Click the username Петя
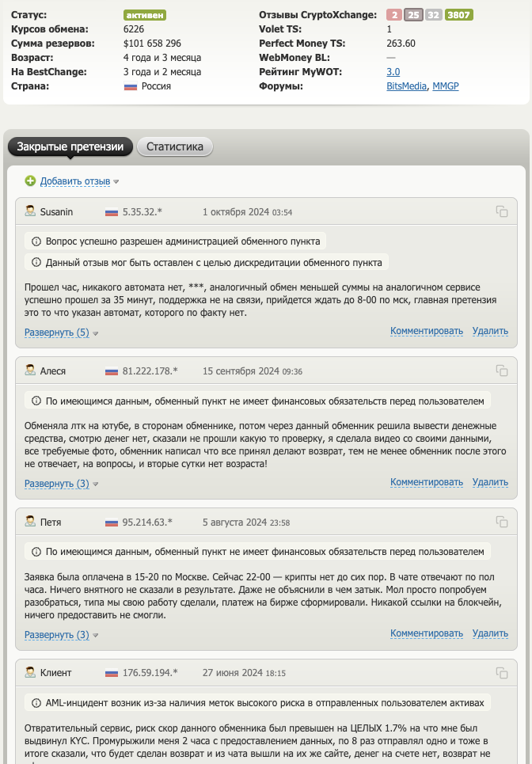Viewport: 532px width, 764px height. click(x=51, y=522)
